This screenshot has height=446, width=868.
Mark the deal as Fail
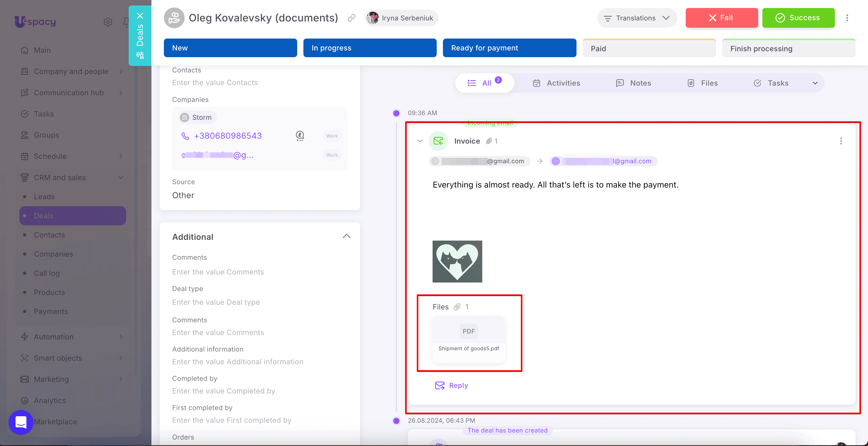coord(721,18)
